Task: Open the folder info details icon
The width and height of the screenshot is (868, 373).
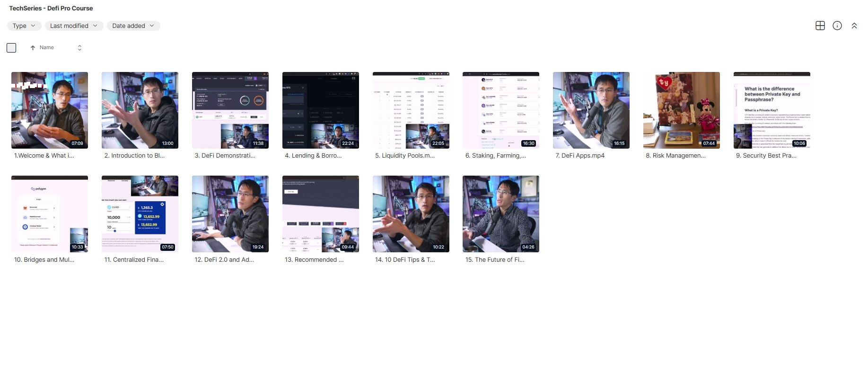Action: [837, 26]
